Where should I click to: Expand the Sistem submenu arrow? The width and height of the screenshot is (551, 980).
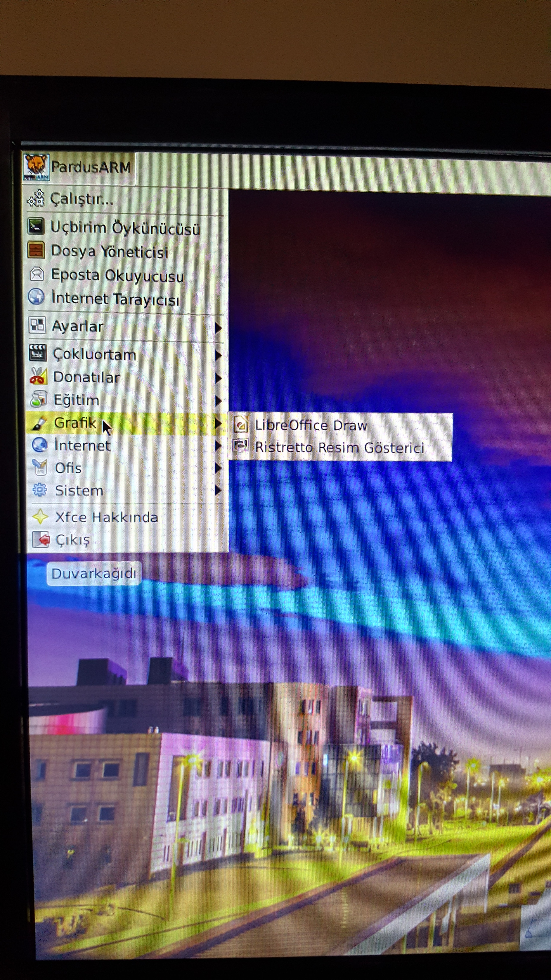[x=218, y=490]
